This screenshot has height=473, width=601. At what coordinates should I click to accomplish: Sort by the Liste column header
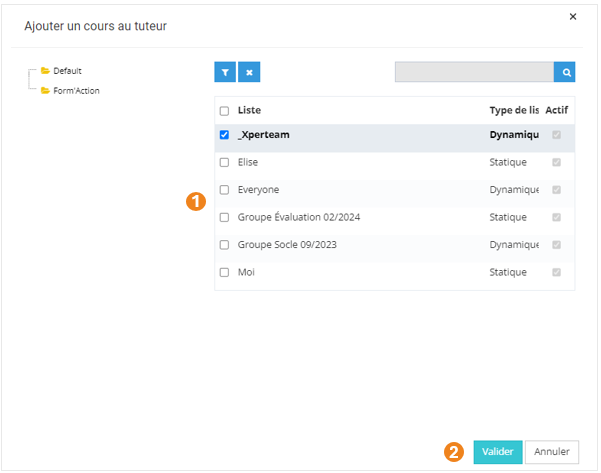click(x=249, y=110)
